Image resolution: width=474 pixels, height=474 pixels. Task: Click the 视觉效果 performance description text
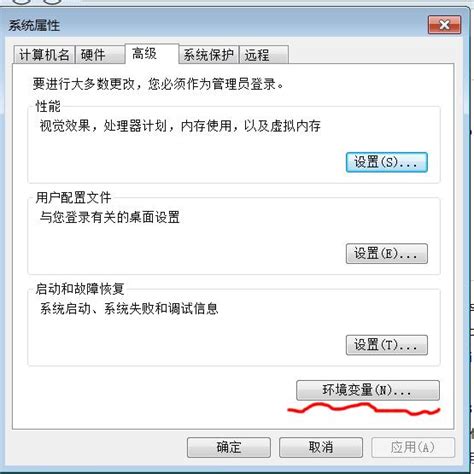pyautogui.click(x=180, y=126)
